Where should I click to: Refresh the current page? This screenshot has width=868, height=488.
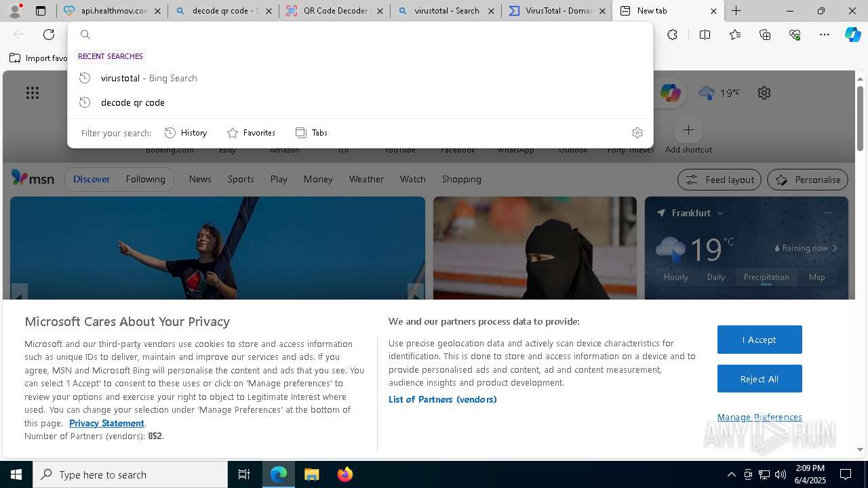point(49,35)
